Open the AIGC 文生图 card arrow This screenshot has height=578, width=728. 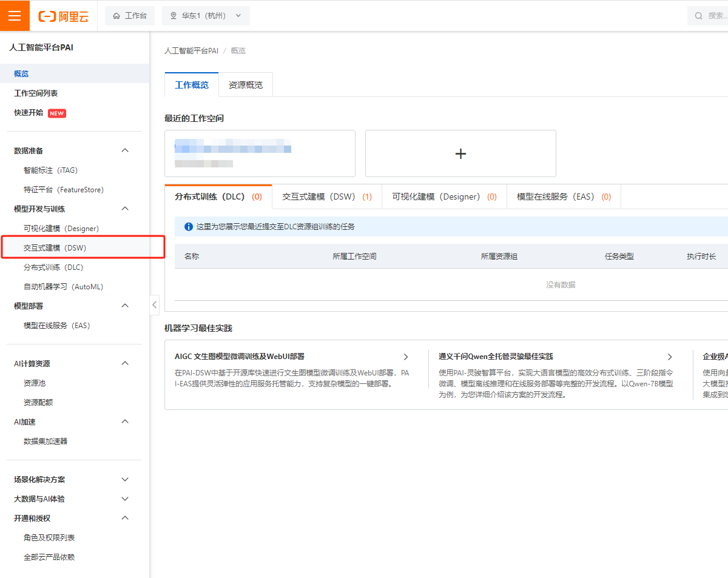point(406,357)
